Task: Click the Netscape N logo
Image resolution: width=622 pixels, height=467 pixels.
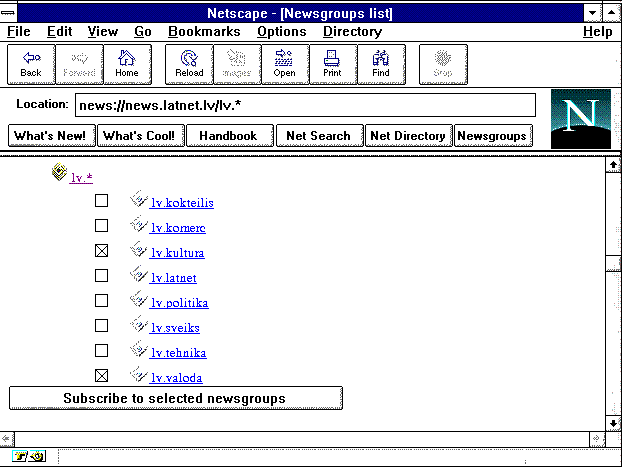Action: 581,119
